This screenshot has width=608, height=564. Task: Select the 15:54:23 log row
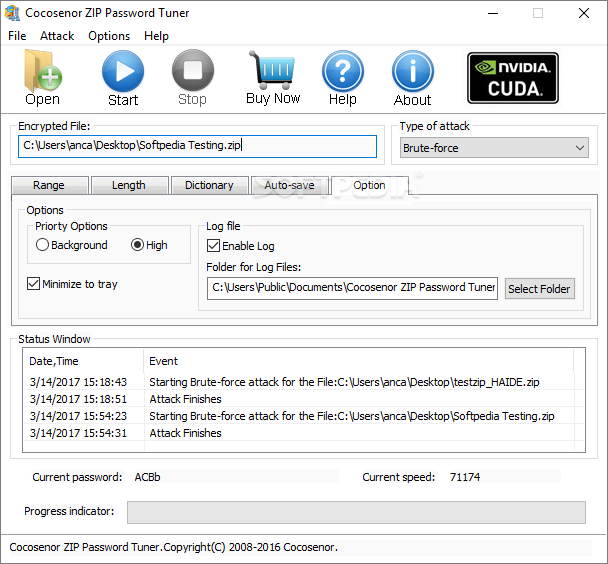point(304,416)
